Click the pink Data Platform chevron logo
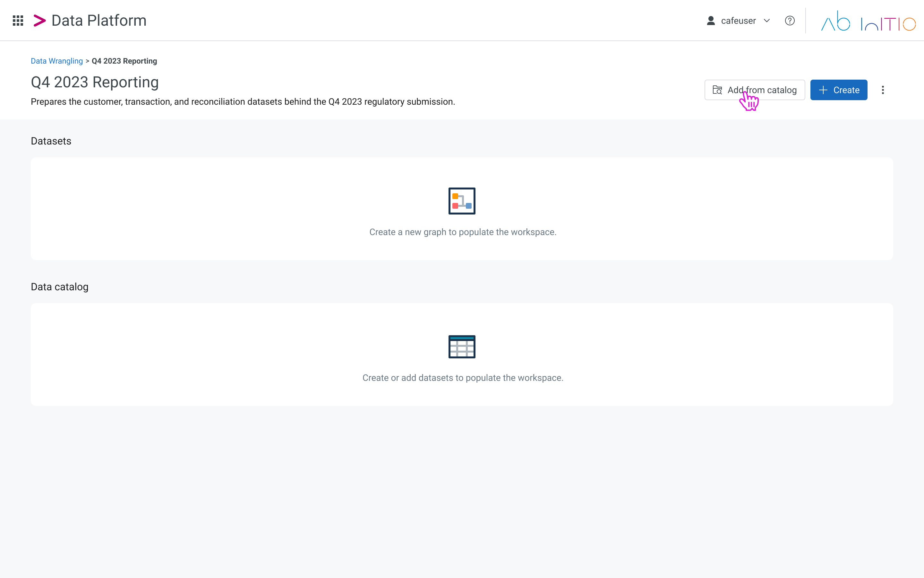Image resolution: width=924 pixels, height=578 pixels. pos(40,21)
